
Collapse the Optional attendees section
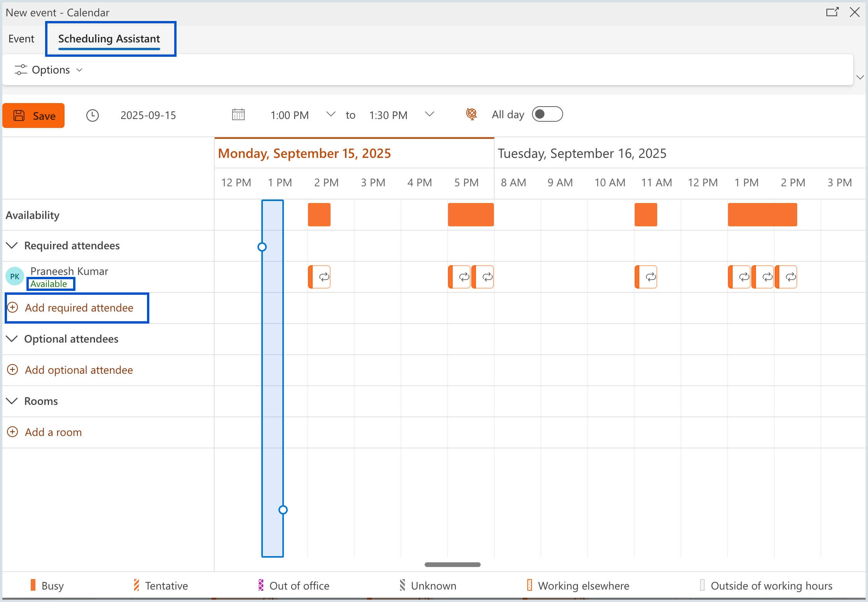point(12,339)
